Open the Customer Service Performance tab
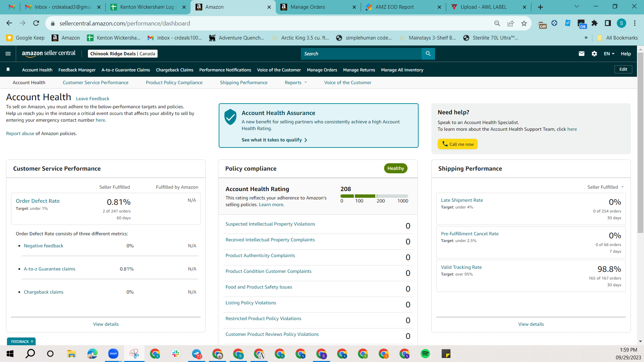The height and width of the screenshot is (362, 644). [95, 82]
